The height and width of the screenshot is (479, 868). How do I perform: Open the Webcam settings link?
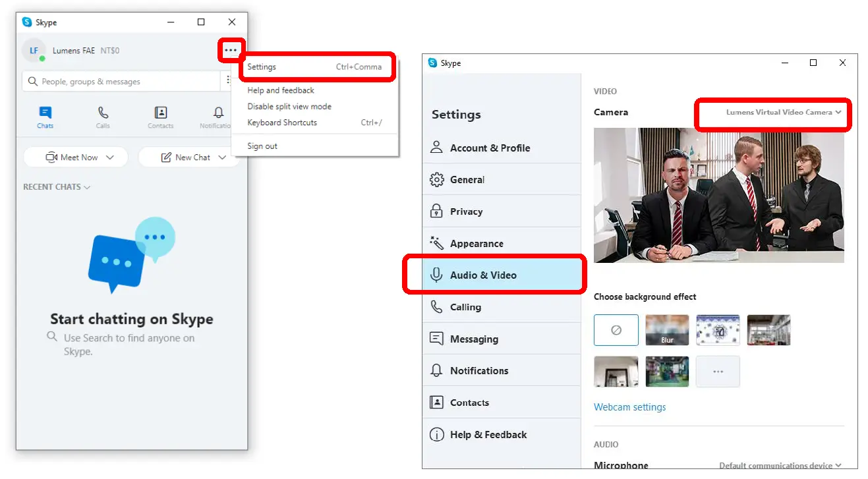(630, 407)
